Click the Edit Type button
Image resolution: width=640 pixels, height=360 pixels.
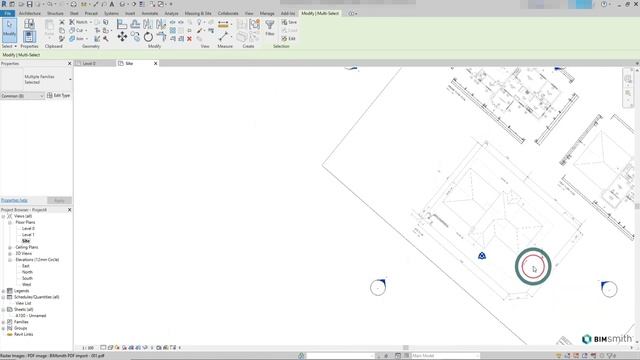[x=59, y=96]
